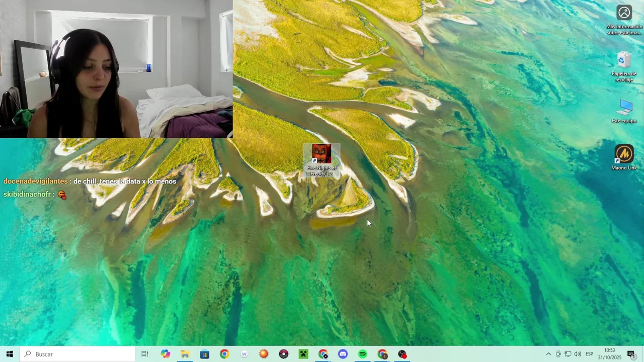Image resolution: width=644 pixels, height=362 pixels.
Task: Open the network status tray icon
Action: click(568, 354)
